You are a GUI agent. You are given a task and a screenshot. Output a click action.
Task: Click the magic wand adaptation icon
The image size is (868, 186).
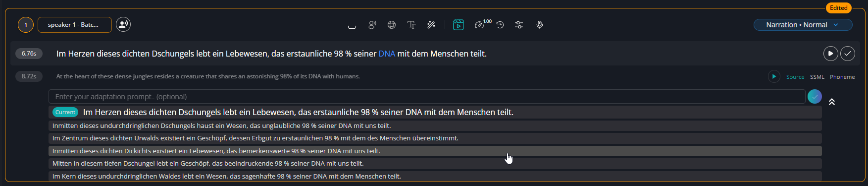(431, 25)
